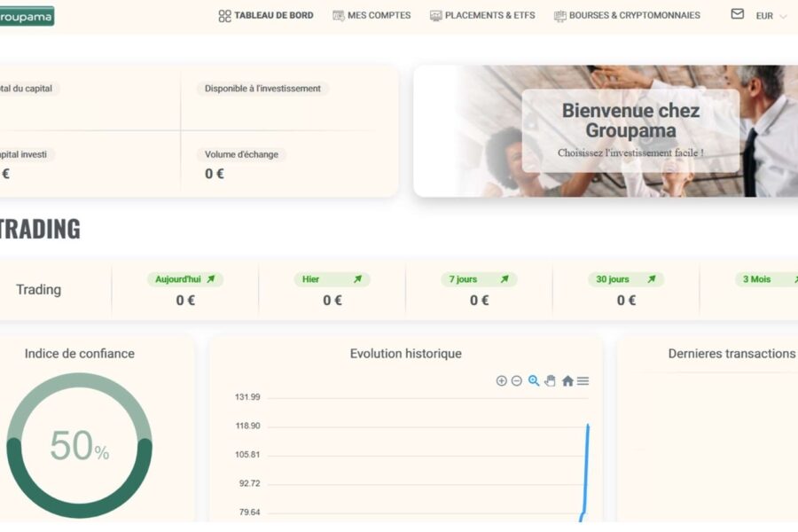
Task: Activate the chart panning hand tool
Action: [550, 380]
